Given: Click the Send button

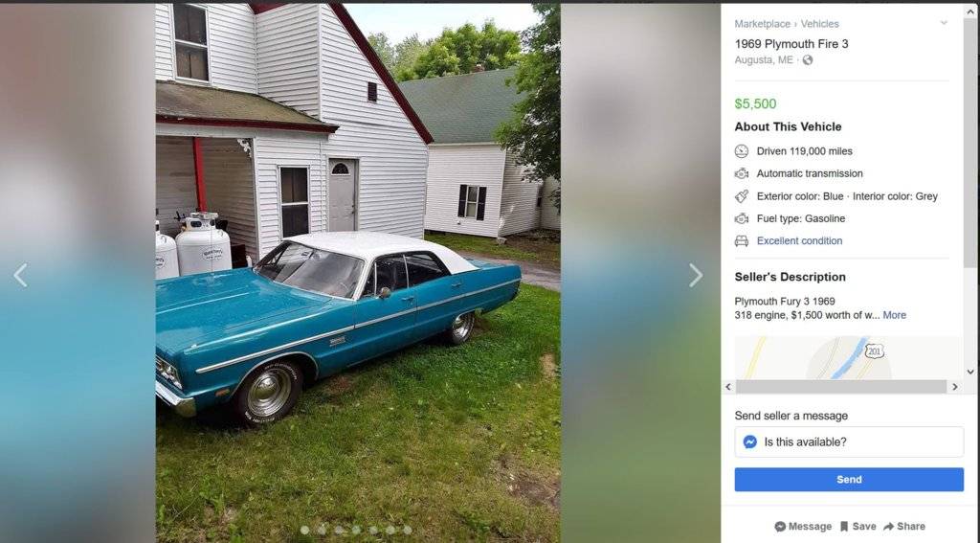Looking at the screenshot, I should coord(849,480).
